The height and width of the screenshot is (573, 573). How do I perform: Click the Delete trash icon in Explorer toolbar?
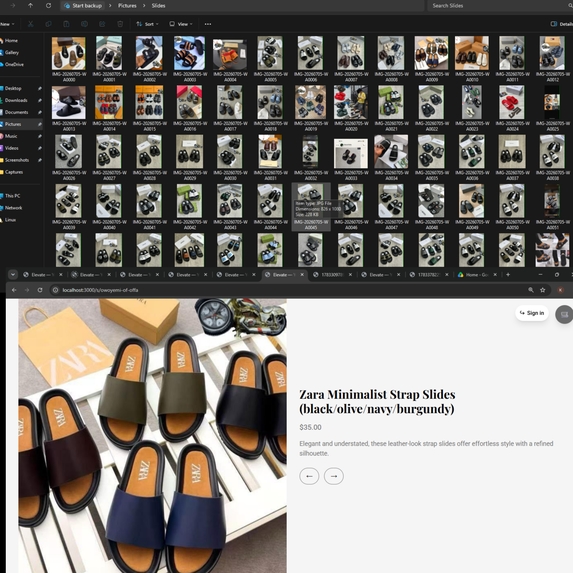point(120,24)
